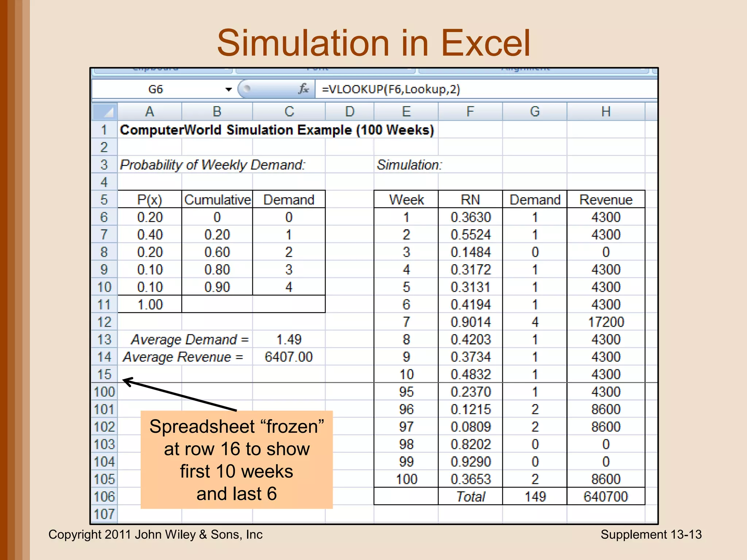Click the 'Total' label cell

point(471,497)
